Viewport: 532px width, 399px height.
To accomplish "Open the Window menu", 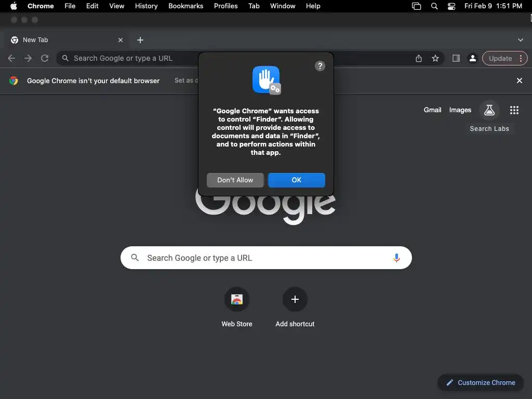I will click(283, 6).
